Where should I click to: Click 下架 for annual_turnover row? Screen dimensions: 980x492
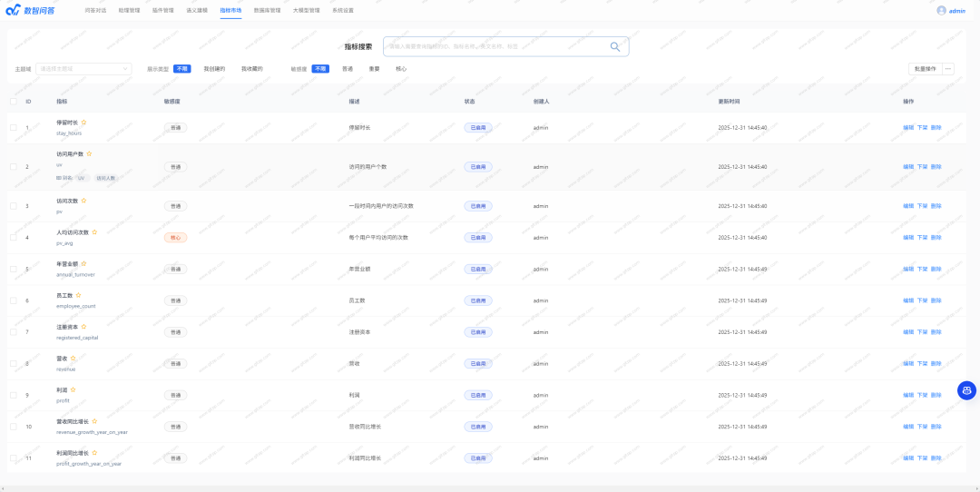click(922, 269)
